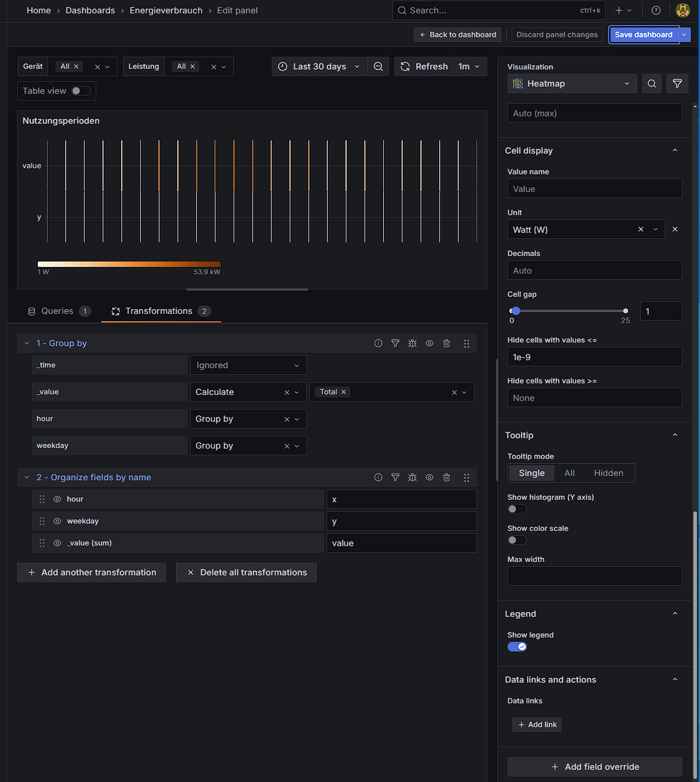Click the help question mark icon
The image size is (700, 782).
pos(656,10)
